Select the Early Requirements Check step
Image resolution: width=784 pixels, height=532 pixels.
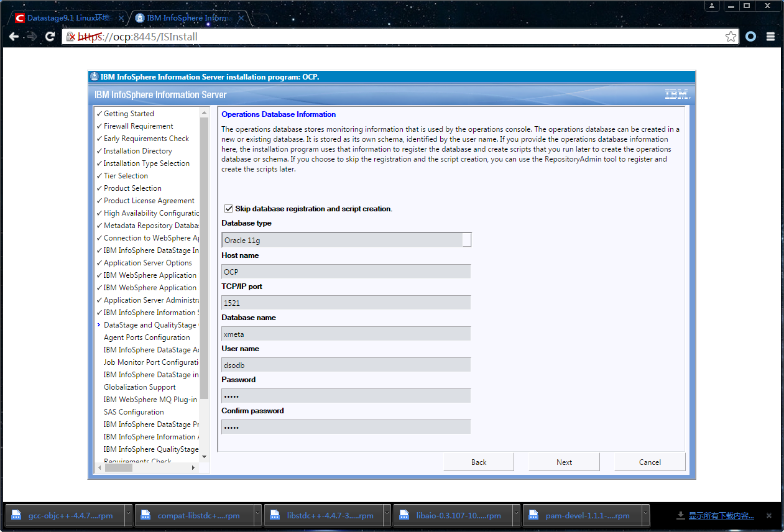click(146, 139)
